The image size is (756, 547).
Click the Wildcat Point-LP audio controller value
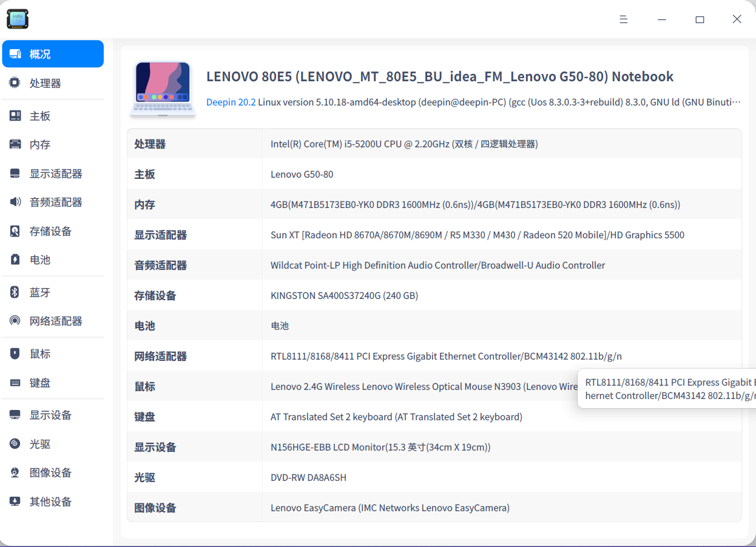437,265
